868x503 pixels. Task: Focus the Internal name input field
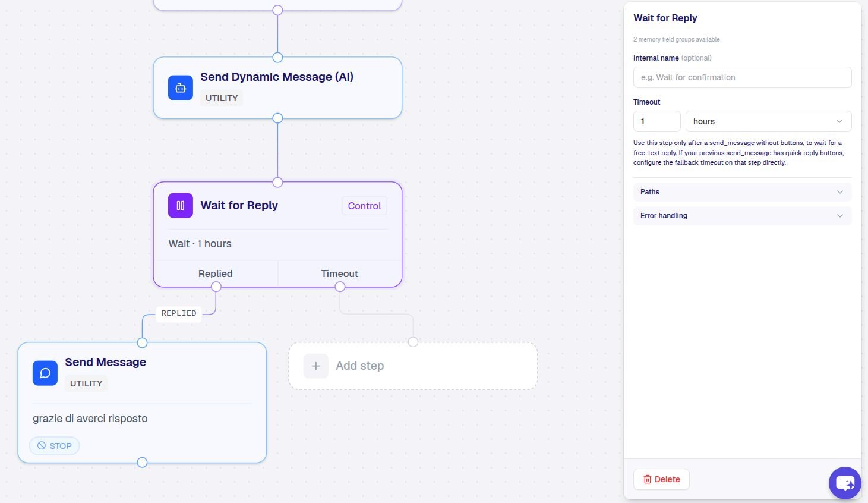[742, 77]
